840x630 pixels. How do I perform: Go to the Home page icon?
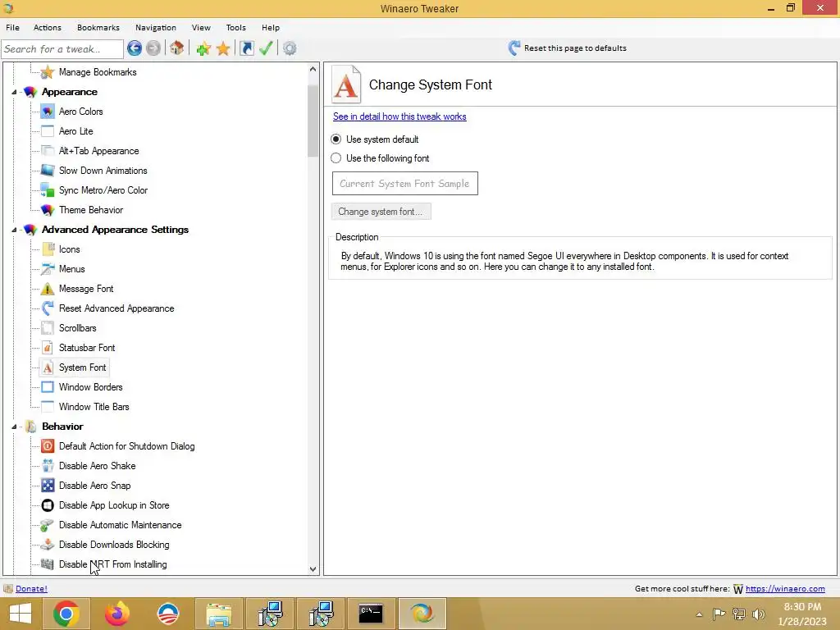[x=177, y=48]
